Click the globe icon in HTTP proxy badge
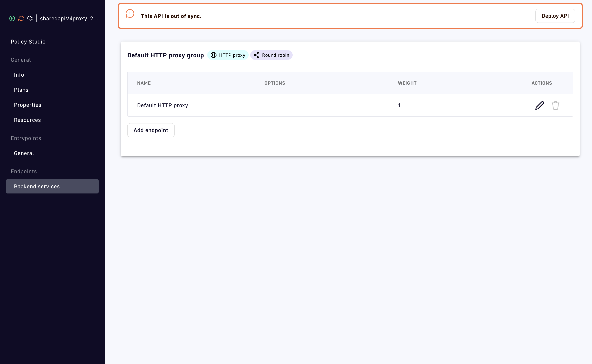The image size is (592, 364). (214, 55)
